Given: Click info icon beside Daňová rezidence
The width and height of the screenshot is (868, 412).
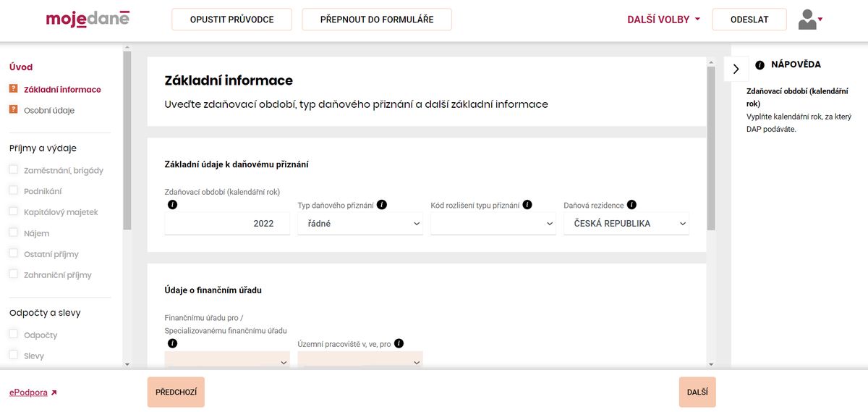Looking at the screenshot, I should (631, 205).
